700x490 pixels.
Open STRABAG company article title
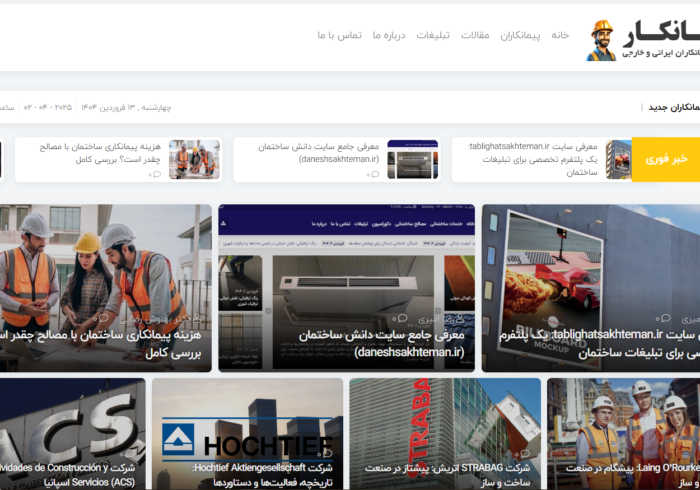point(448,475)
